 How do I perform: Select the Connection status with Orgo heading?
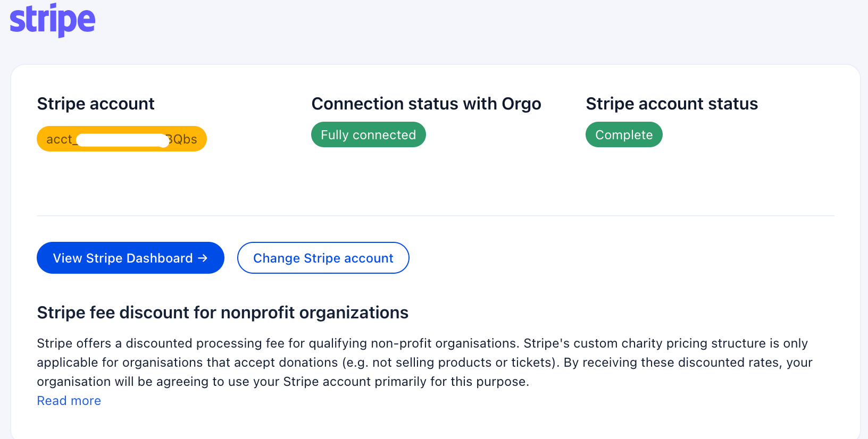(x=425, y=104)
